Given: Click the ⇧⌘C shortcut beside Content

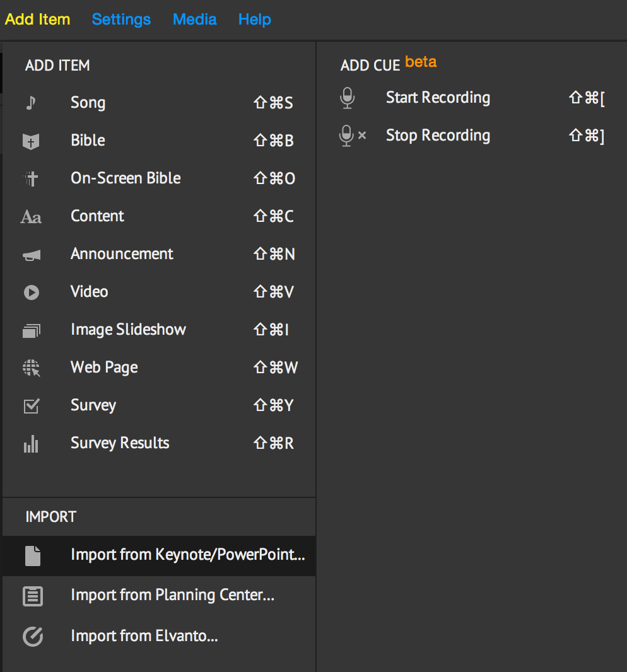Looking at the screenshot, I should (274, 216).
